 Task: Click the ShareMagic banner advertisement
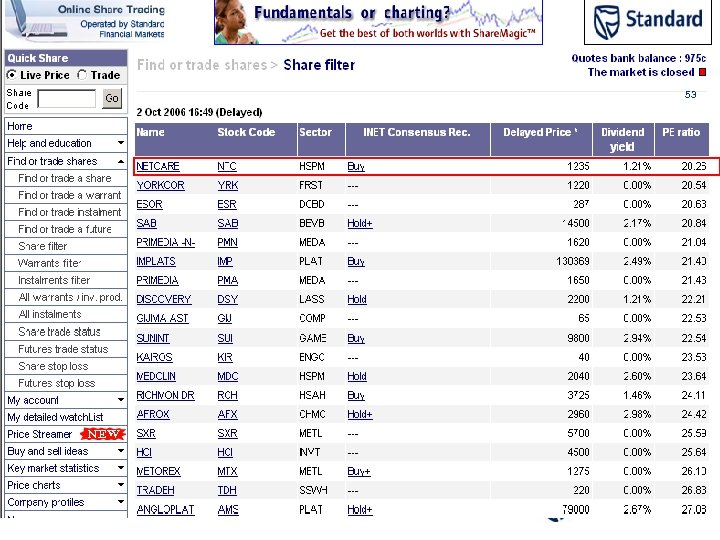coord(378,22)
